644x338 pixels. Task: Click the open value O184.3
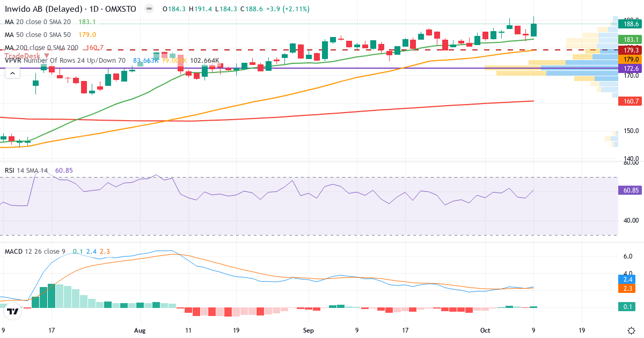[x=174, y=9]
